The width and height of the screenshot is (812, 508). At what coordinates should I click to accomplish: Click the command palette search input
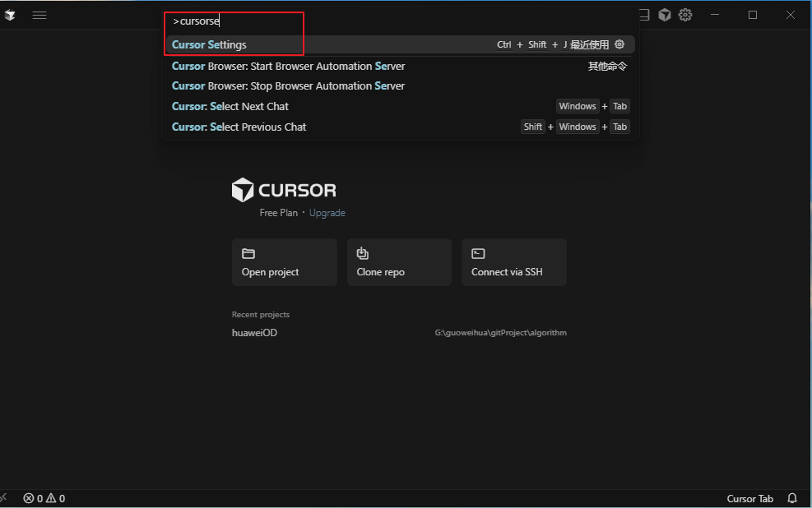point(399,21)
